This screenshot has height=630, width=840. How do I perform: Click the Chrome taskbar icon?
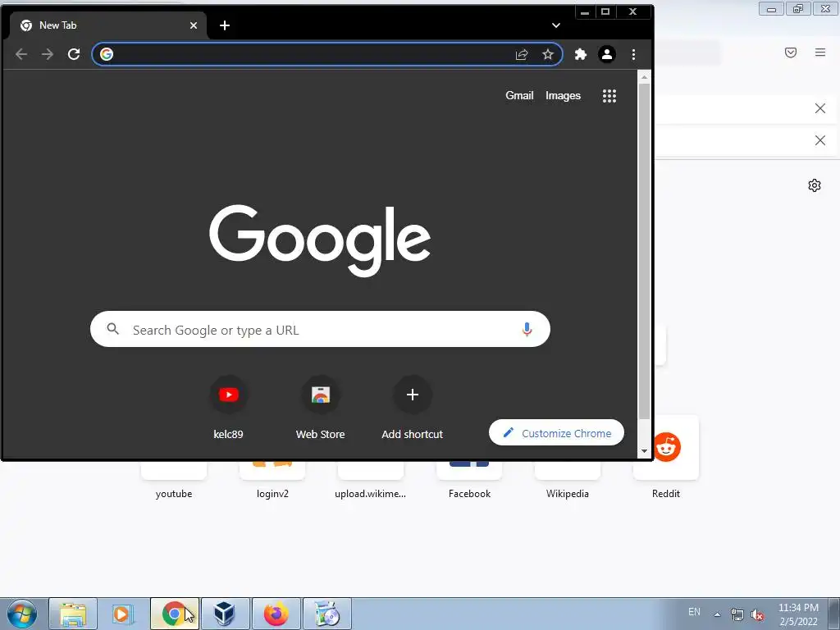[x=174, y=614]
